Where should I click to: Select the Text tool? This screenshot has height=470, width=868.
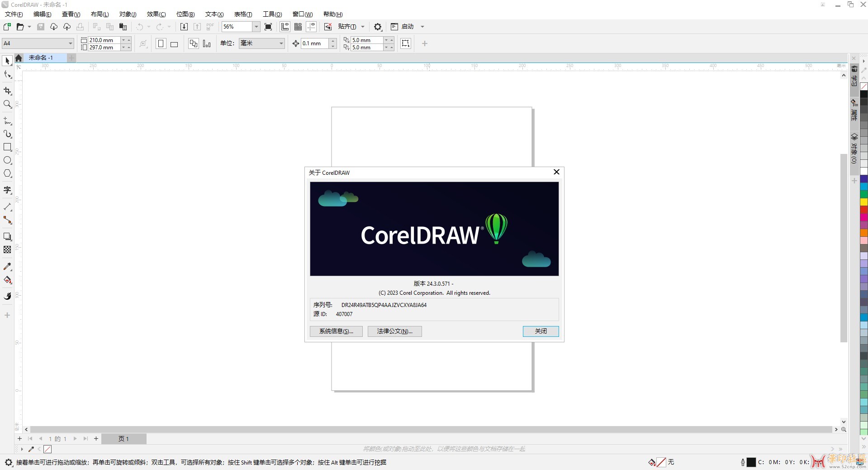(7, 190)
